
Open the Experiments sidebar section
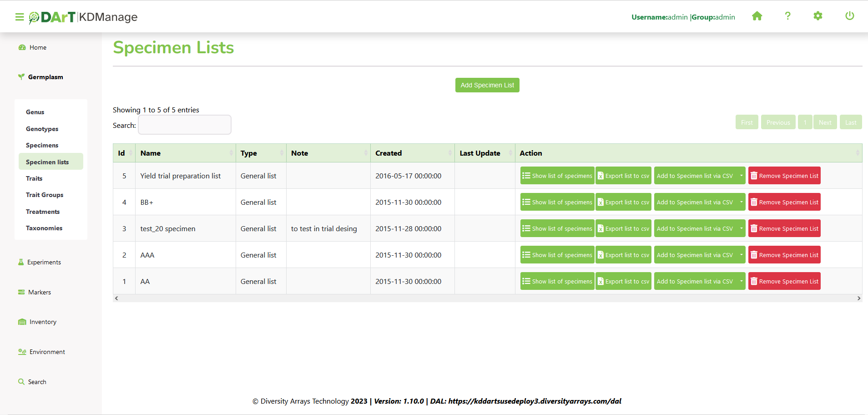44,262
